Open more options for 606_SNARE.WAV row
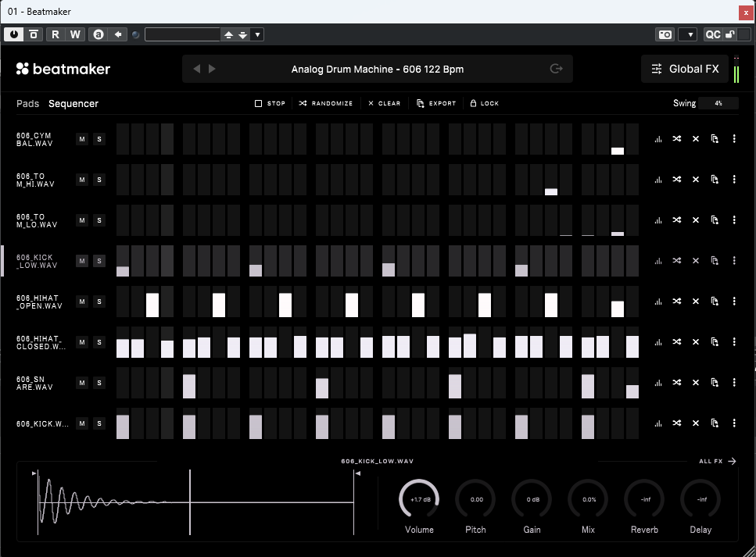 [x=734, y=382]
